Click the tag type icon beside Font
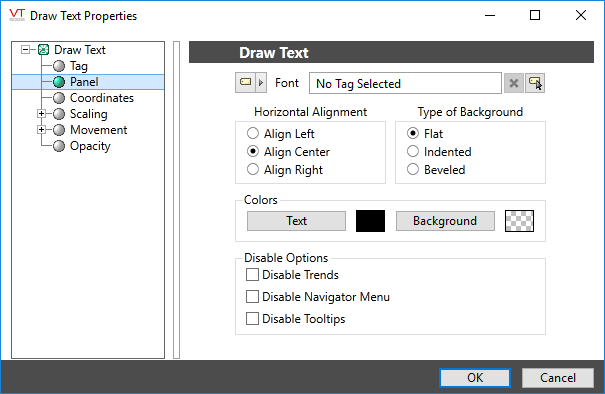Viewport: 605px width, 394px height. 245,83
